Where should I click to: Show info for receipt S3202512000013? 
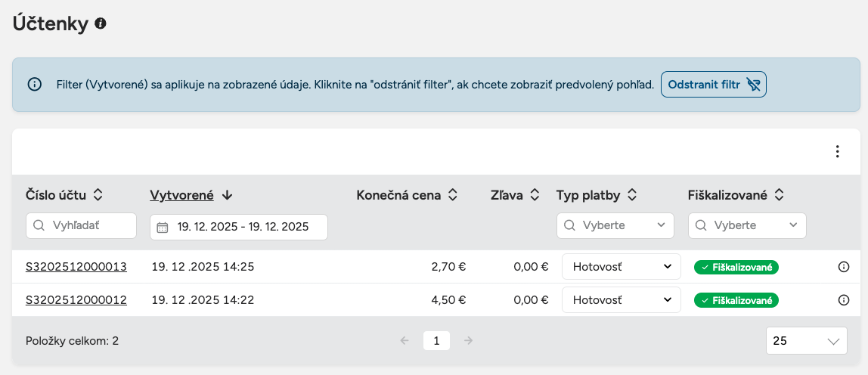[x=844, y=267]
